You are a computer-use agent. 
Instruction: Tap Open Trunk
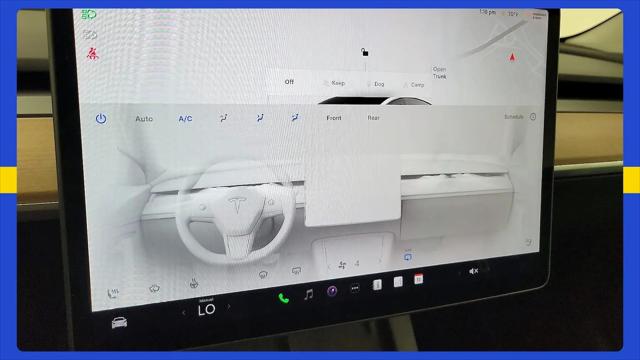440,73
